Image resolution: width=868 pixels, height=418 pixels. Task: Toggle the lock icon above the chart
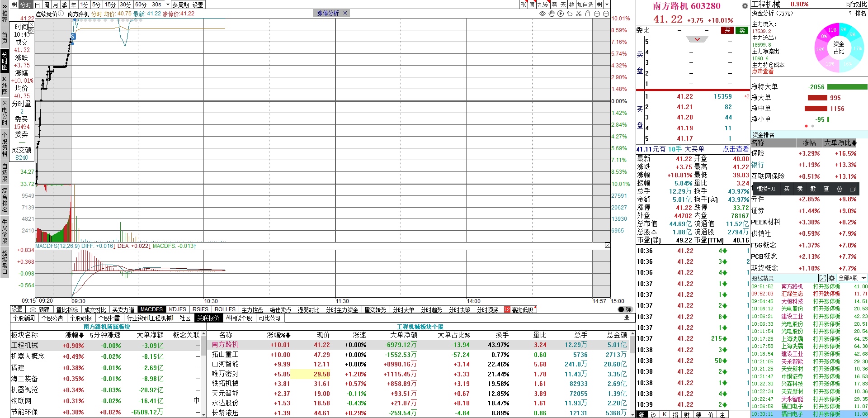(588, 14)
